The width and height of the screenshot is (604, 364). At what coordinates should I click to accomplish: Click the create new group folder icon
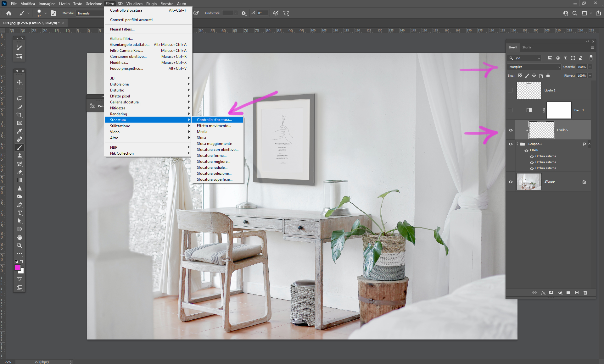[568, 293]
